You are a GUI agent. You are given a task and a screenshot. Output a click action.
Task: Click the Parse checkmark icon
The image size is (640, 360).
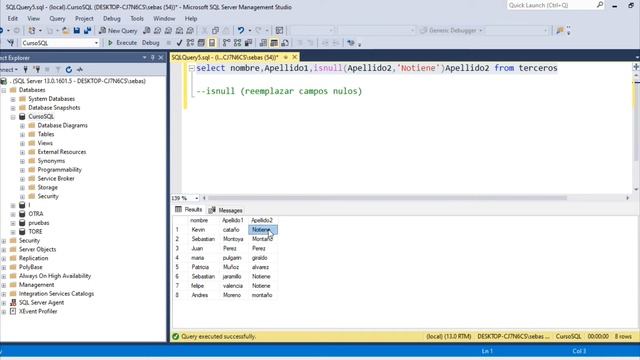[x=179, y=43]
